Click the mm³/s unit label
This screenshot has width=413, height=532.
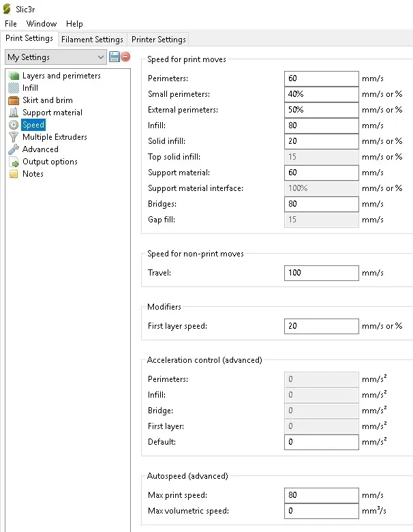pyautogui.click(x=373, y=511)
